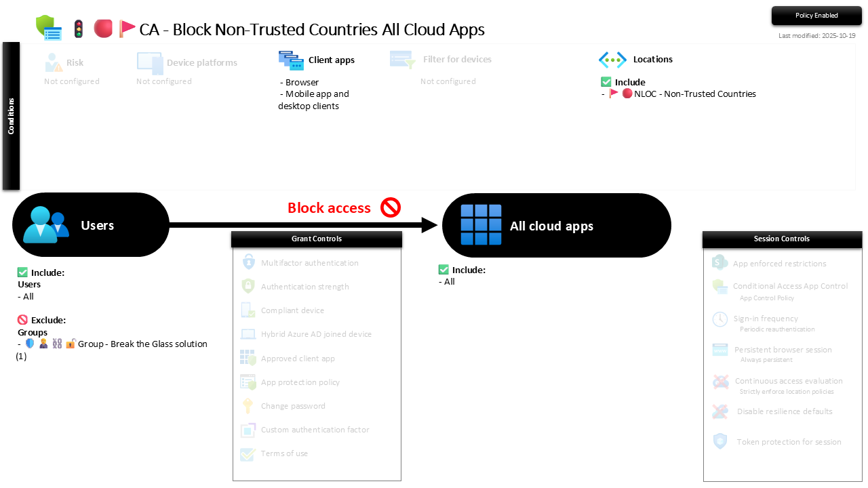This screenshot has width=868, height=488.
Task: Click the green Include checkmark under Users
Action: 22,272
